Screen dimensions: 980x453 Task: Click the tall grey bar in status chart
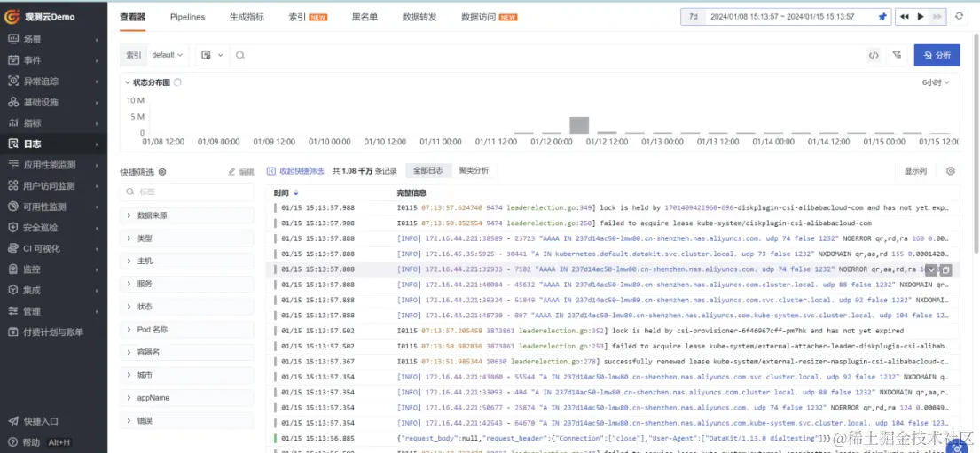[579, 125]
